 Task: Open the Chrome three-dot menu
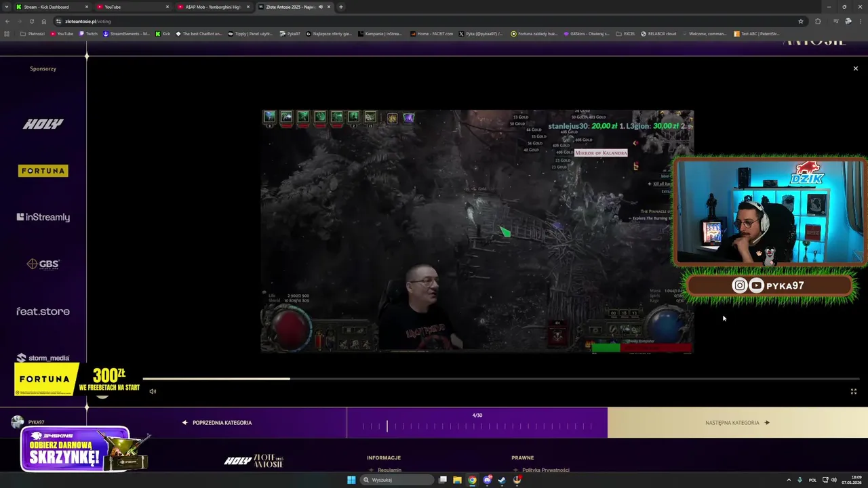coord(860,21)
